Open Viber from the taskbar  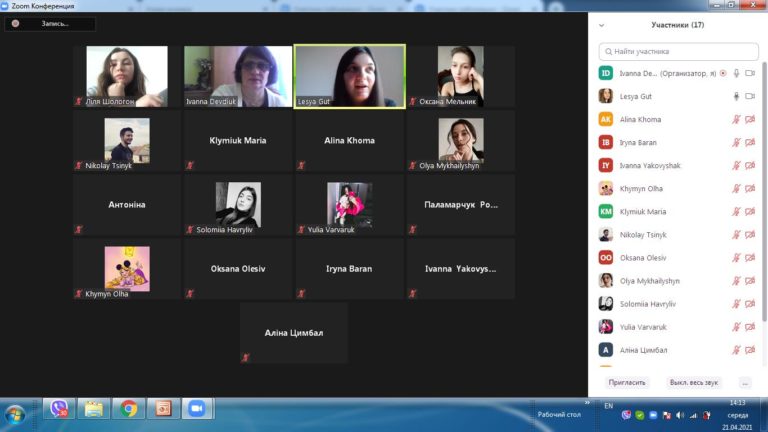59,408
